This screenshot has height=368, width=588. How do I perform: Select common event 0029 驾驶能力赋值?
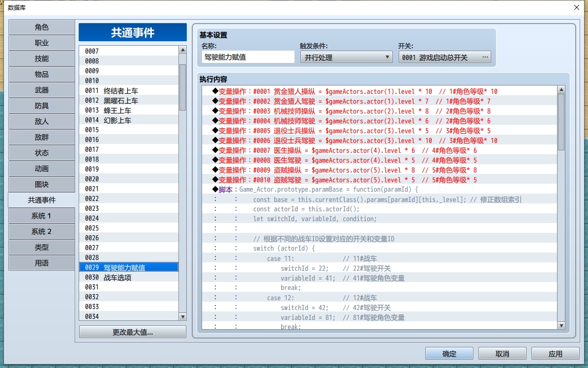[x=129, y=267]
